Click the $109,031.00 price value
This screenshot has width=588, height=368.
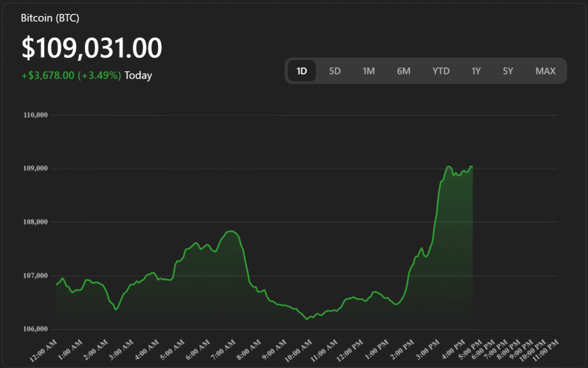(x=92, y=48)
